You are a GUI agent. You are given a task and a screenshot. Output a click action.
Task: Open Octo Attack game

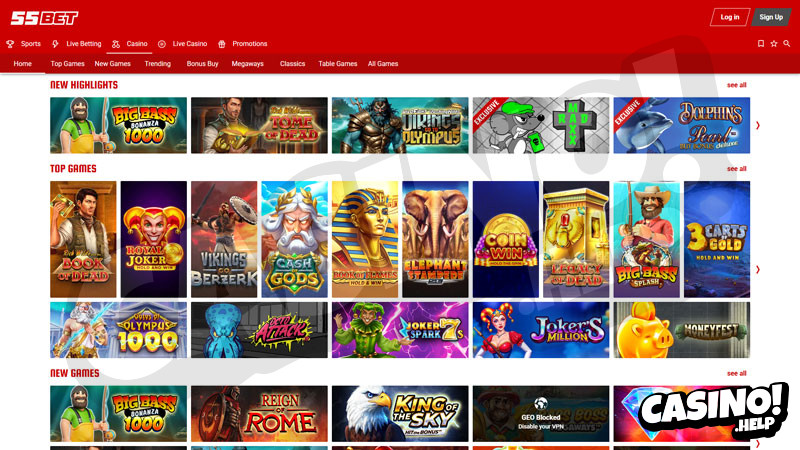click(x=259, y=330)
